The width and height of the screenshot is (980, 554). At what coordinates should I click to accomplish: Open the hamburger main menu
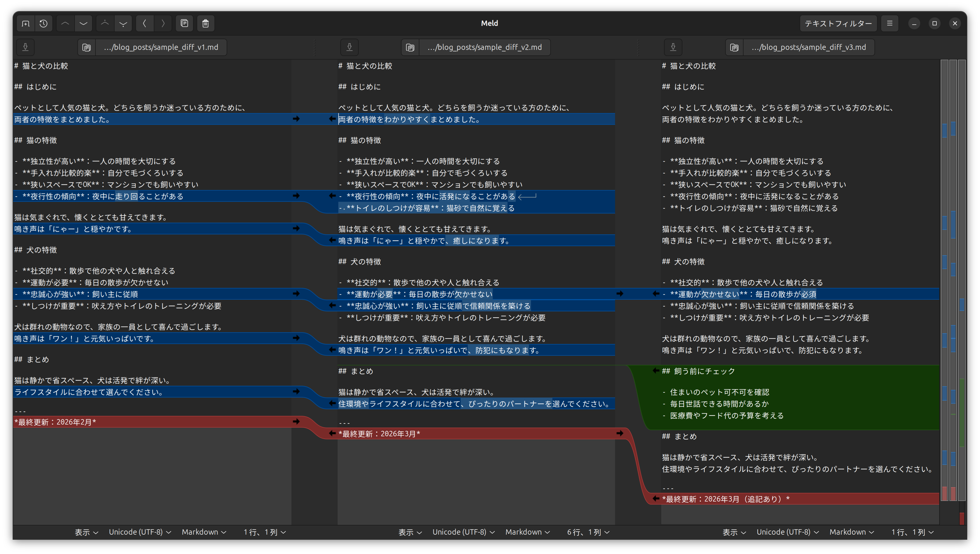[890, 24]
